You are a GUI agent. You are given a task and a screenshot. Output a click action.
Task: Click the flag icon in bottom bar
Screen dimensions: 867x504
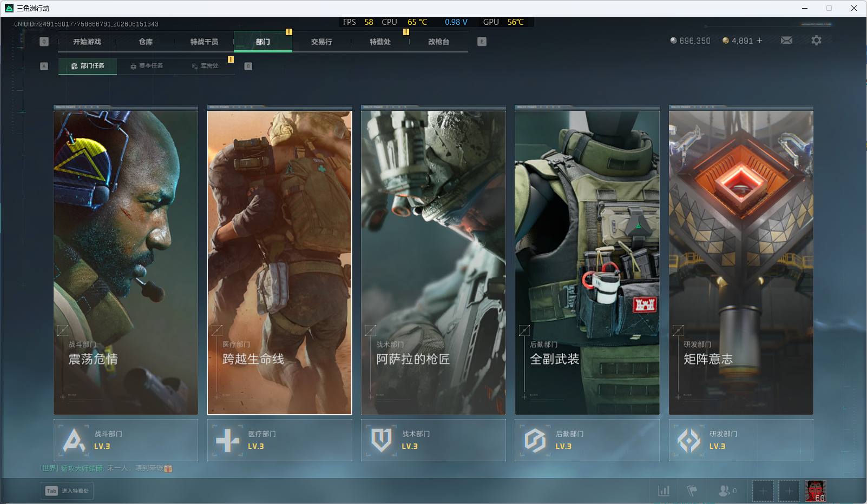(x=692, y=490)
